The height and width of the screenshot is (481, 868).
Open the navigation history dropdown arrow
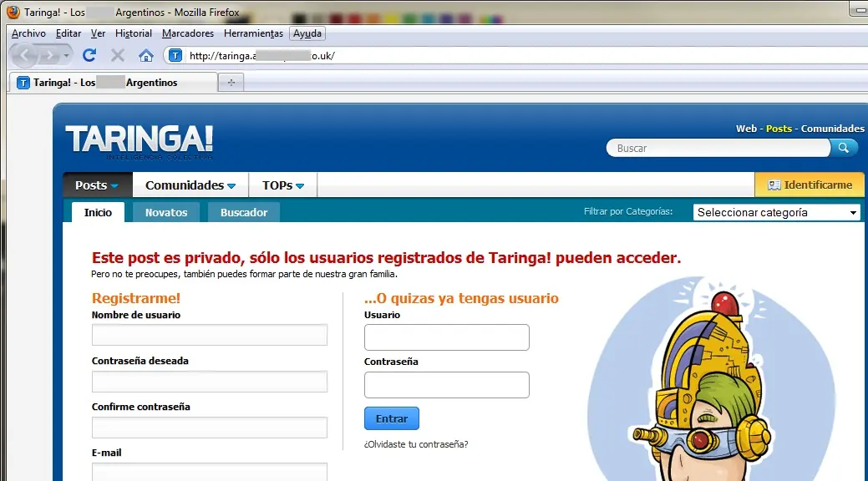[x=66, y=55]
